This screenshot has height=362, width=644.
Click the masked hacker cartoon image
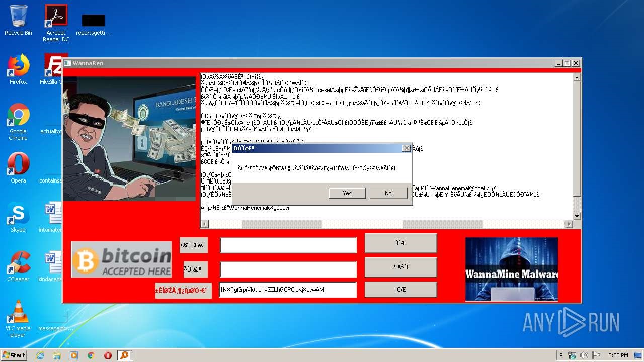129,139
